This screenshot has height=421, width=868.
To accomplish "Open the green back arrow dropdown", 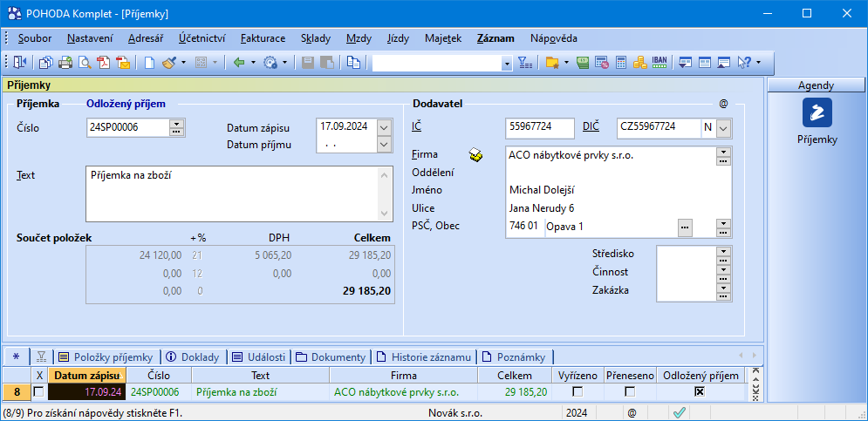I will coord(253,63).
